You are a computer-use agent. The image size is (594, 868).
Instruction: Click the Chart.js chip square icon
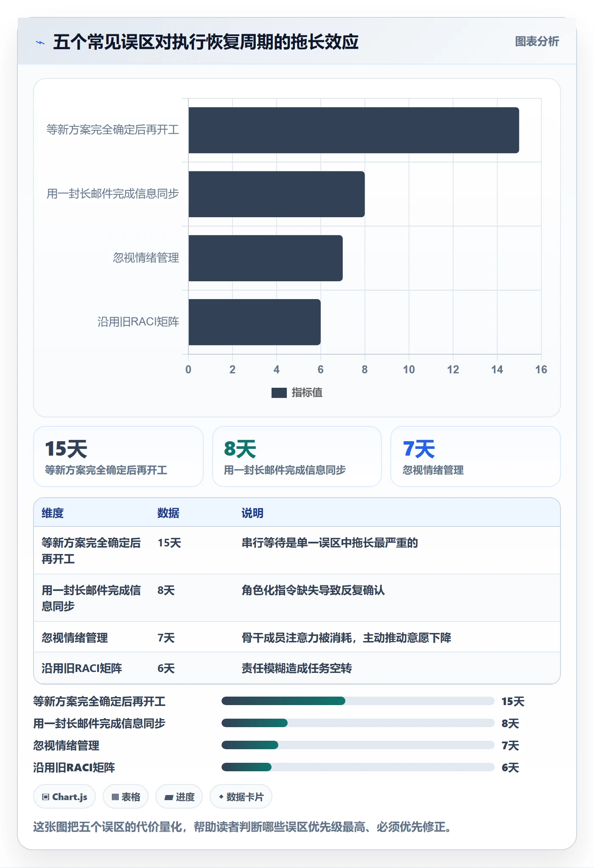pyautogui.click(x=46, y=797)
